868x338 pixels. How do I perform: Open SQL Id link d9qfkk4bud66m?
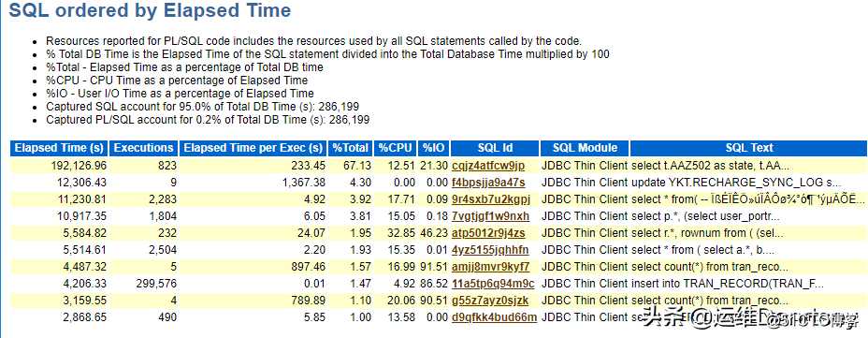[495, 317]
